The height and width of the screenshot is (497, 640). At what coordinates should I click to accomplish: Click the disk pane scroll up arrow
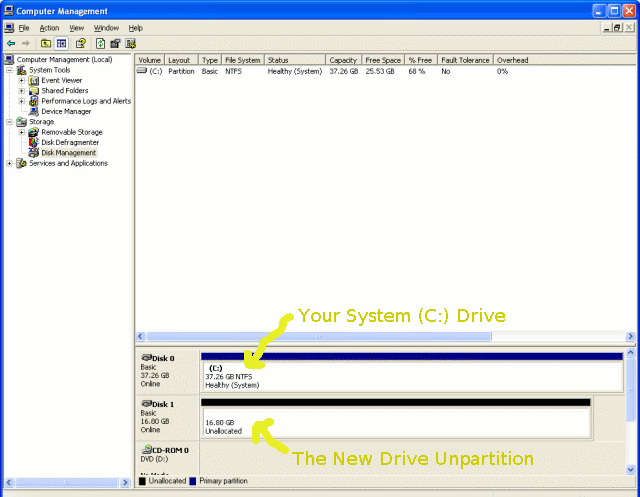tap(631, 352)
